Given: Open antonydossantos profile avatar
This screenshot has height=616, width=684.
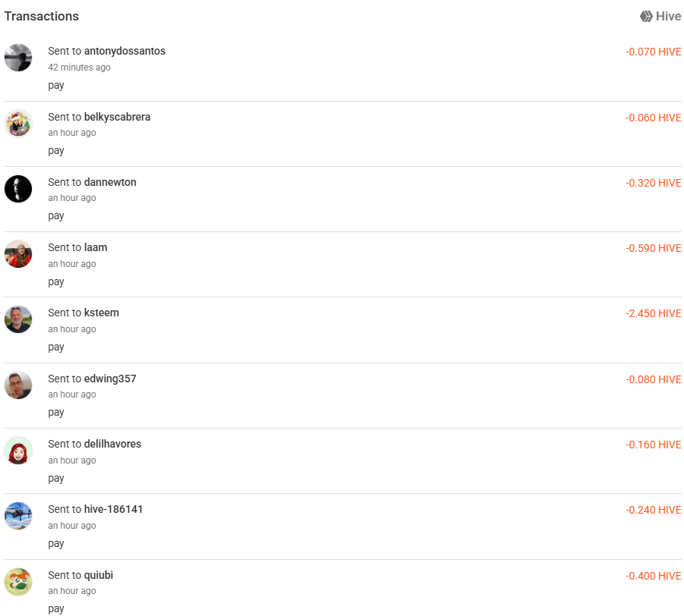Looking at the screenshot, I should coord(18,58).
